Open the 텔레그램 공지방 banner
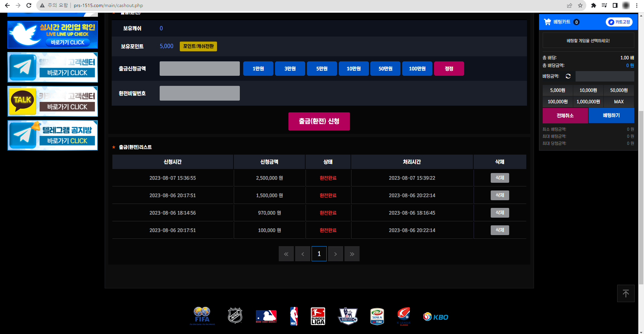 (53, 135)
